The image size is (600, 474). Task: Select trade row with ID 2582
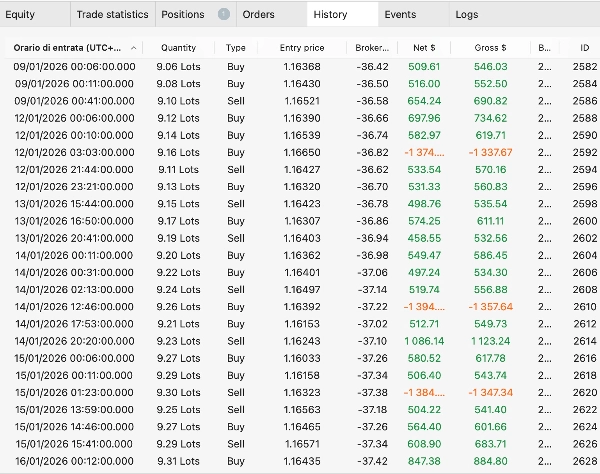pyautogui.click(x=300, y=67)
